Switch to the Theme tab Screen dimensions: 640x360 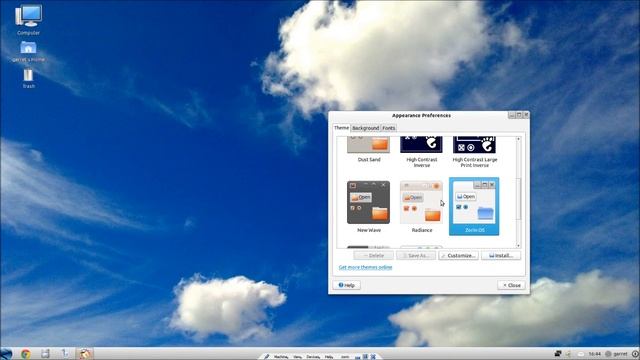pyautogui.click(x=341, y=128)
